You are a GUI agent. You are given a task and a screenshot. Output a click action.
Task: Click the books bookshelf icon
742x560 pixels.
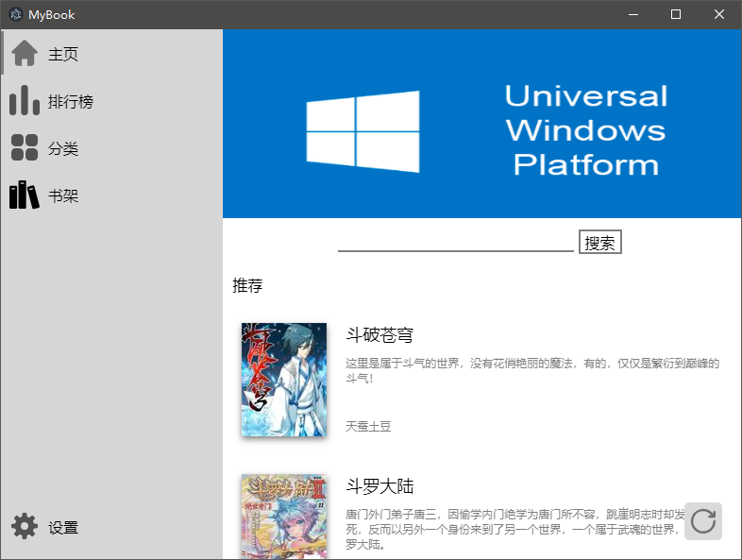click(x=25, y=195)
